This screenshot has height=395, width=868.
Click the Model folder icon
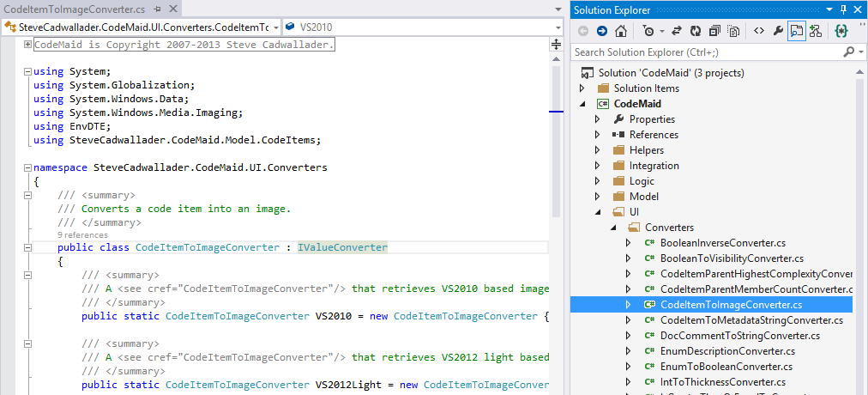click(619, 197)
